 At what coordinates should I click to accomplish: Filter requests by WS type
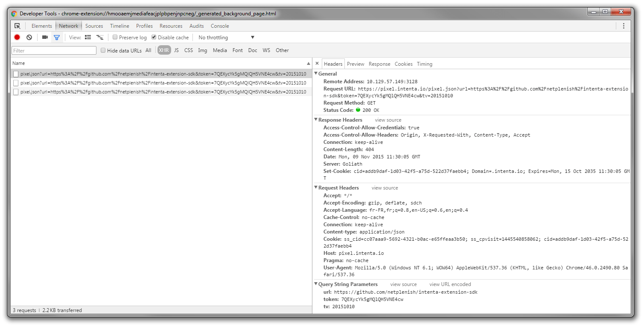point(266,50)
